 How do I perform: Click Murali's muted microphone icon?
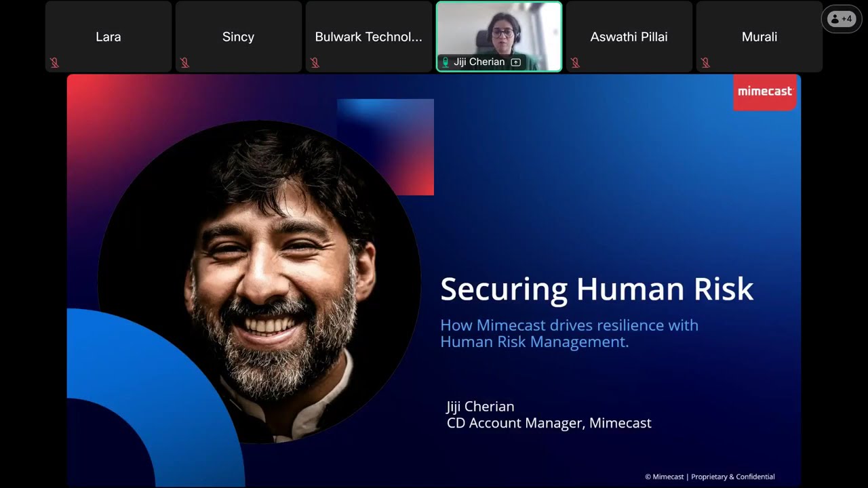pos(705,63)
